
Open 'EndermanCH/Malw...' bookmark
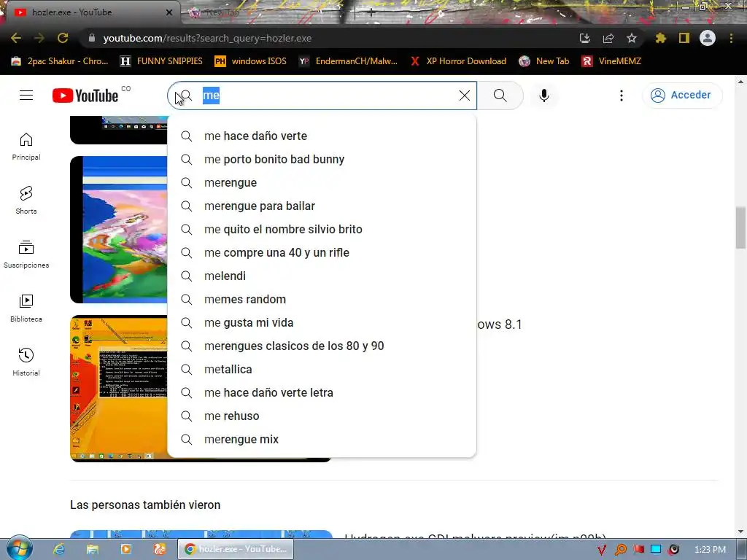348,61
